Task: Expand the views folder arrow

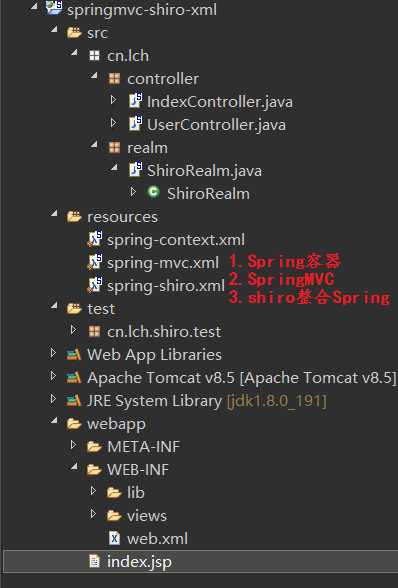Action: (x=93, y=514)
